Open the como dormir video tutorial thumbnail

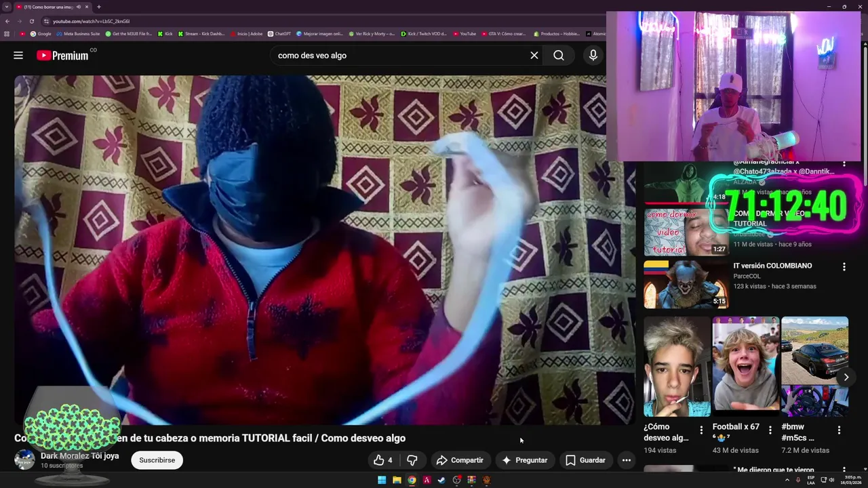click(x=686, y=231)
